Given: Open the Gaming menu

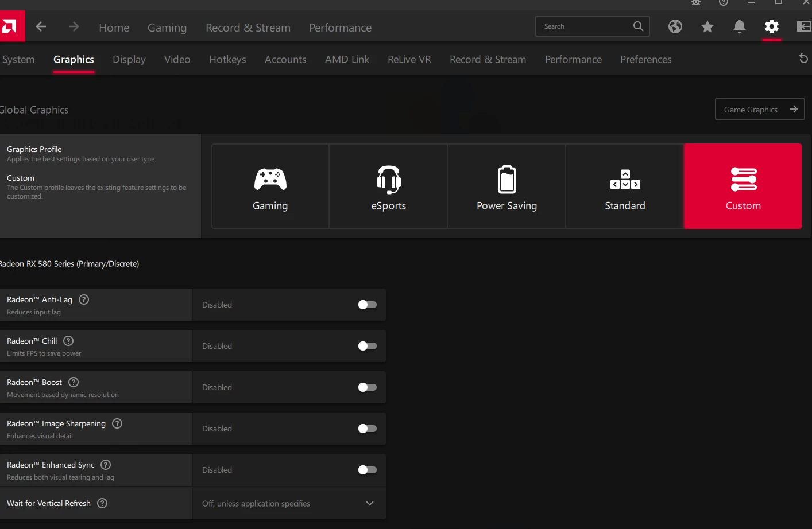Looking at the screenshot, I should pyautogui.click(x=167, y=28).
